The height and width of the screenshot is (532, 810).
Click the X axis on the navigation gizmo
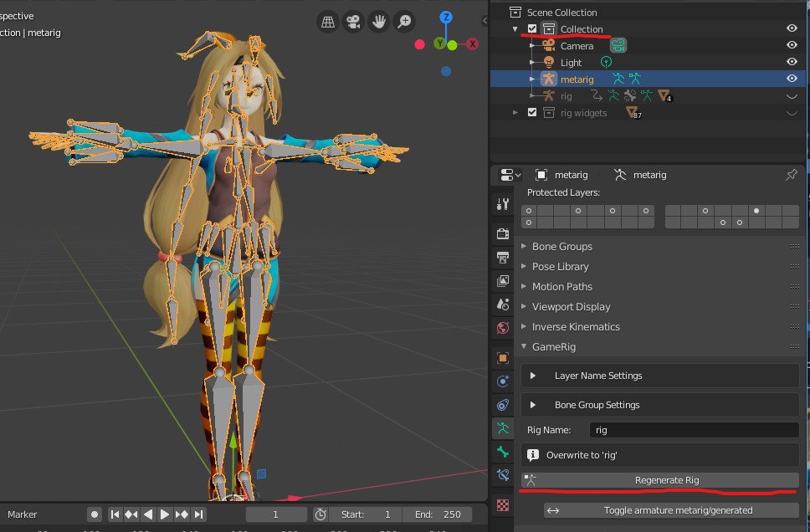click(472, 43)
